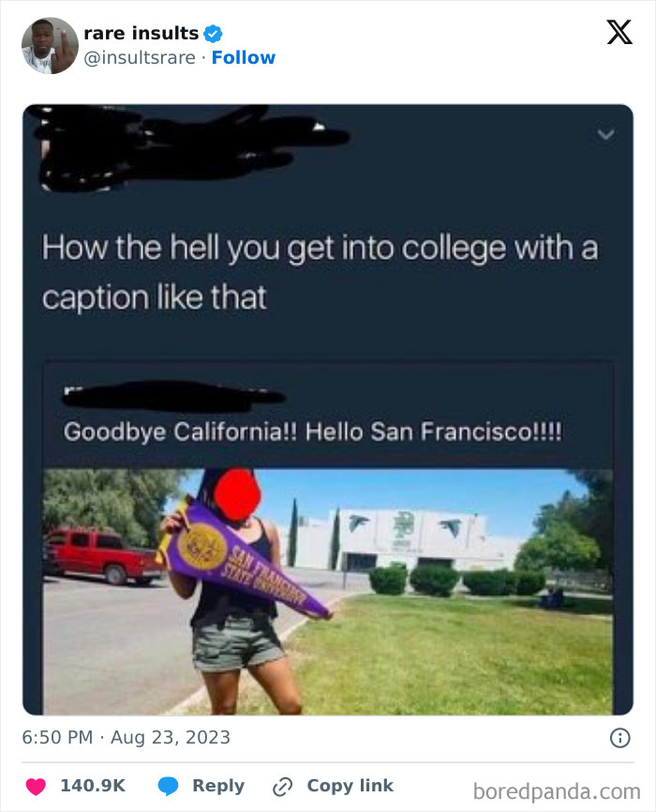Image resolution: width=656 pixels, height=812 pixels.
Task: Open the @insultsrare handle link
Action: [x=140, y=57]
